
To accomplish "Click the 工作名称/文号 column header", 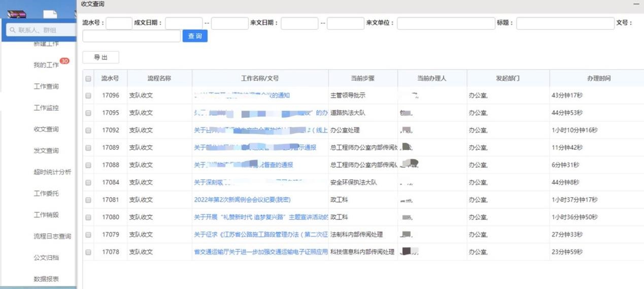I will [x=260, y=78].
